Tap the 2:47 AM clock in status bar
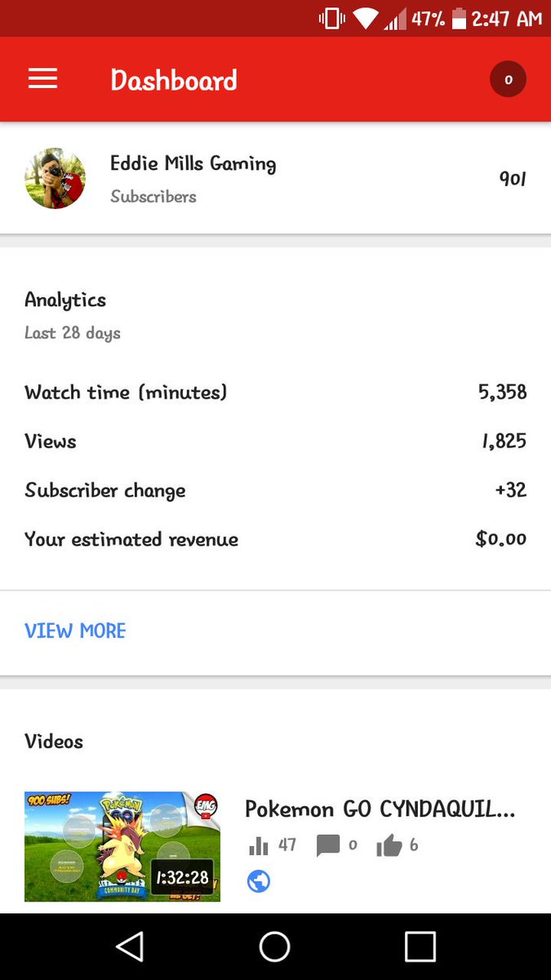This screenshot has height=980, width=551. (x=507, y=18)
